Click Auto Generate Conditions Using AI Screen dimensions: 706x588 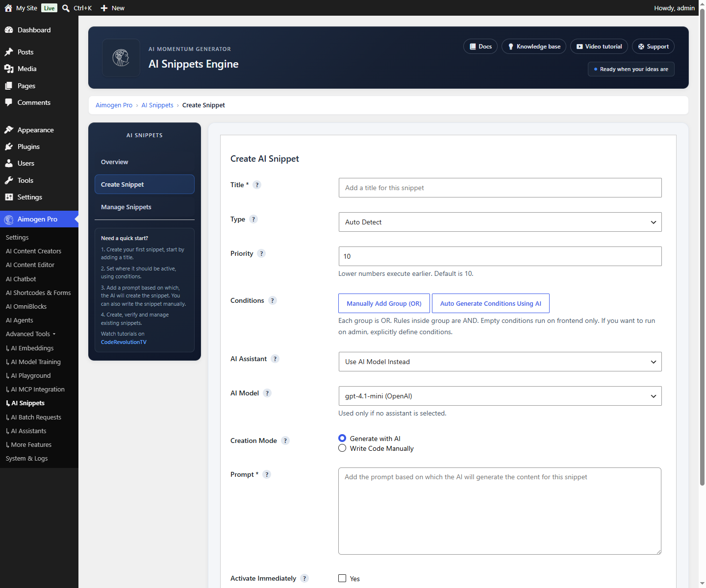click(x=491, y=303)
